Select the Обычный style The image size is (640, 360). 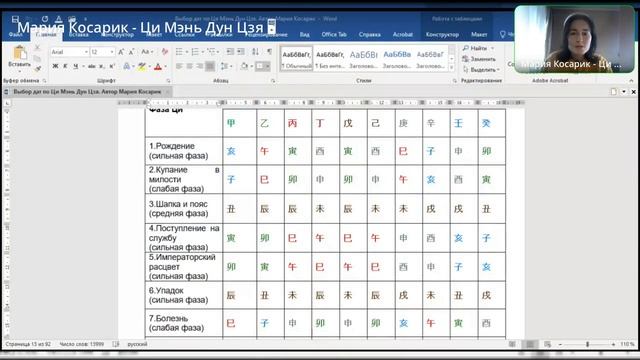(x=297, y=58)
